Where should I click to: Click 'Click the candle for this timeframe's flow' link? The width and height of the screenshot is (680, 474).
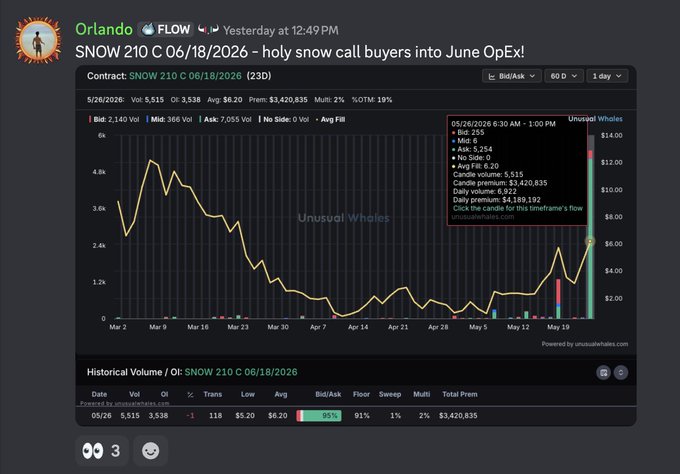point(518,208)
